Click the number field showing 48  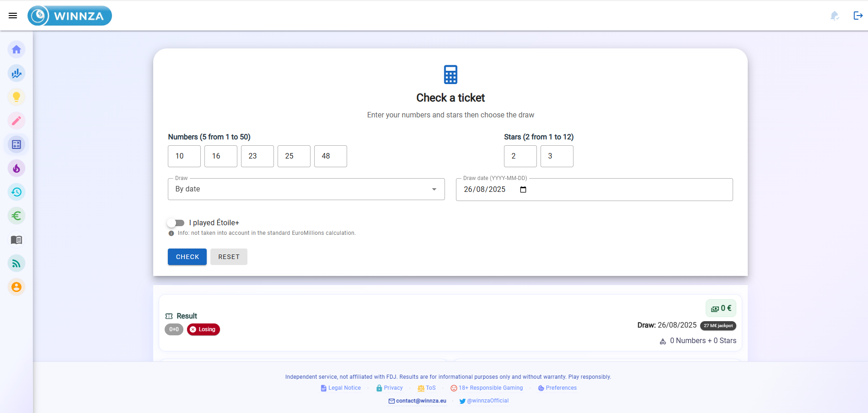coord(331,156)
